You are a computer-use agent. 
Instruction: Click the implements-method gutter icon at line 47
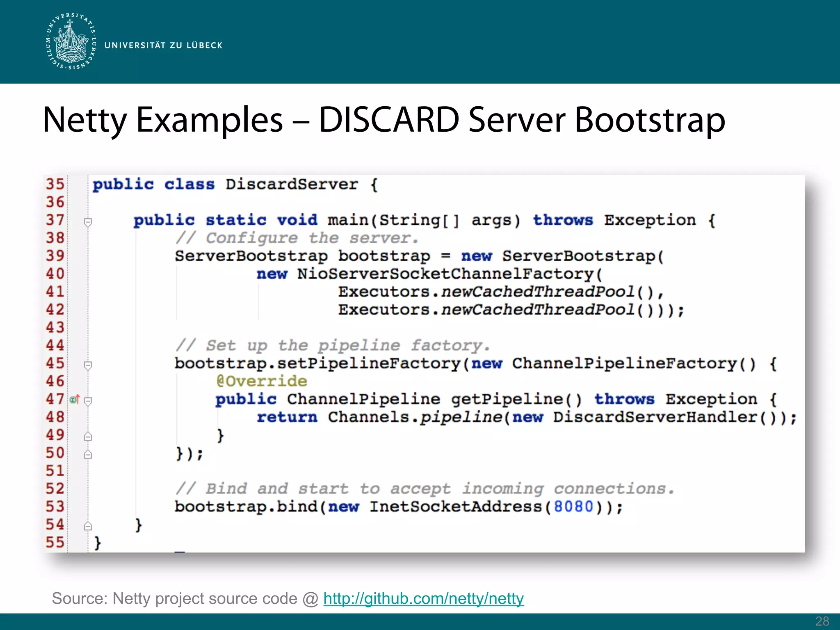pyautogui.click(x=74, y=399)
